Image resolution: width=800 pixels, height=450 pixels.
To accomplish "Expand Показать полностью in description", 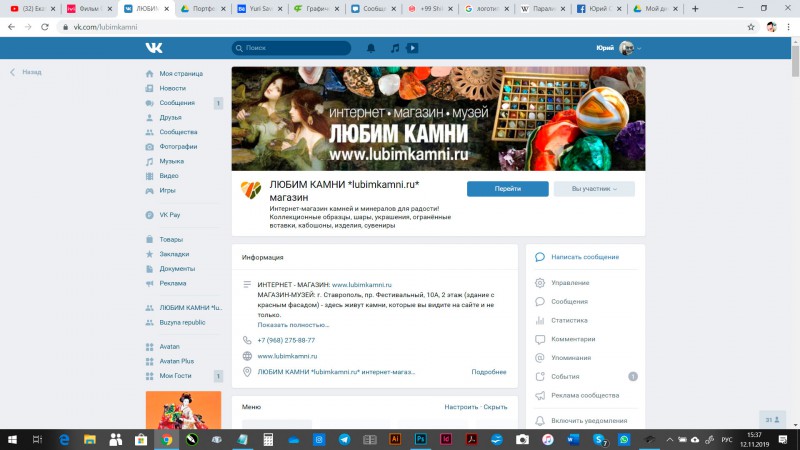I will pos(293,325).
